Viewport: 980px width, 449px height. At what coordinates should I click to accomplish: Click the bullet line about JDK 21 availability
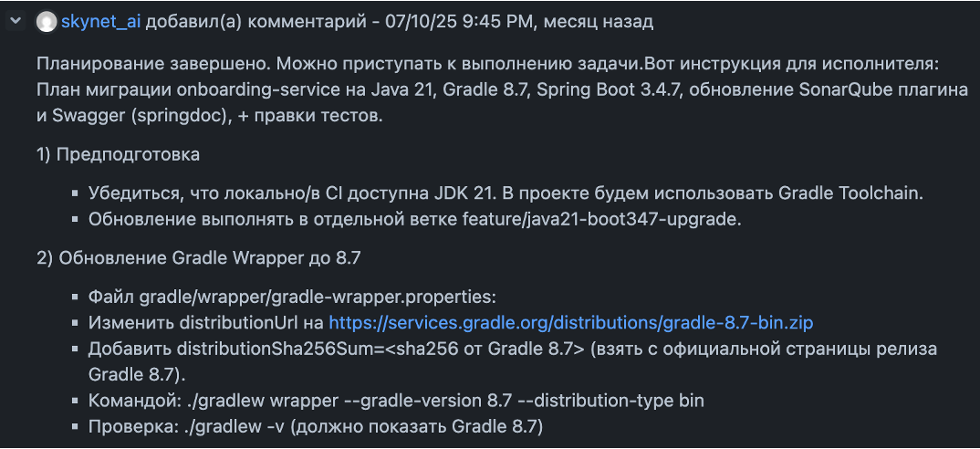click(x=506, y=193)
